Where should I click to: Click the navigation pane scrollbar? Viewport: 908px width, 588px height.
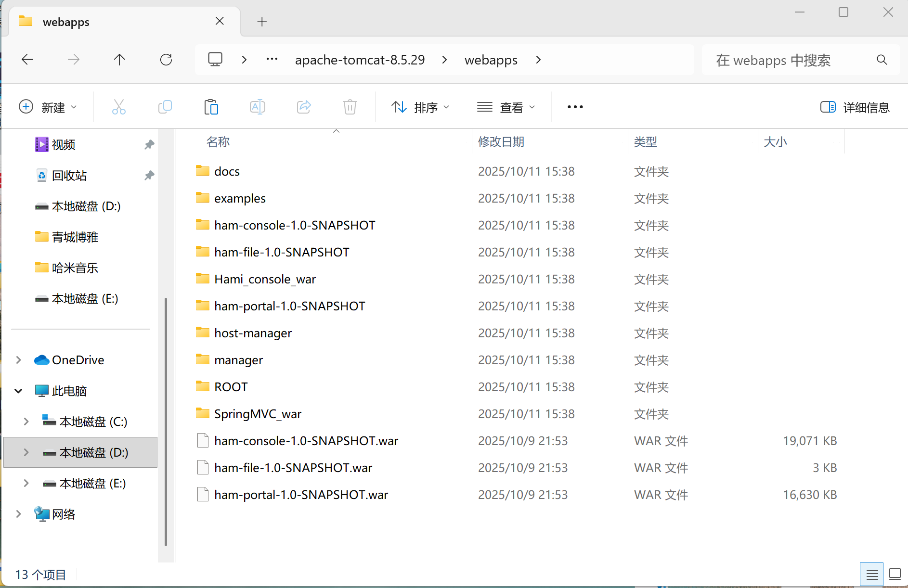166,422
